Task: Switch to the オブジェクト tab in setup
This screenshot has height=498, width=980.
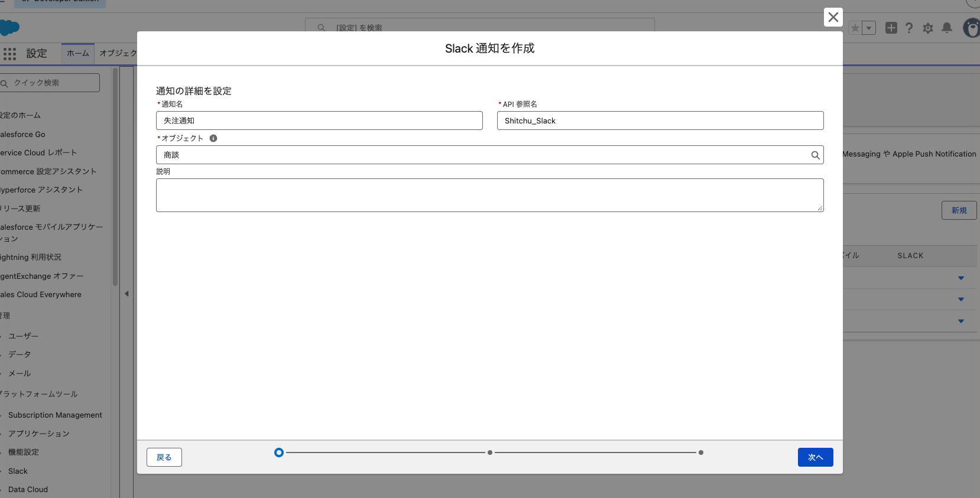Action: coord(117,53)
